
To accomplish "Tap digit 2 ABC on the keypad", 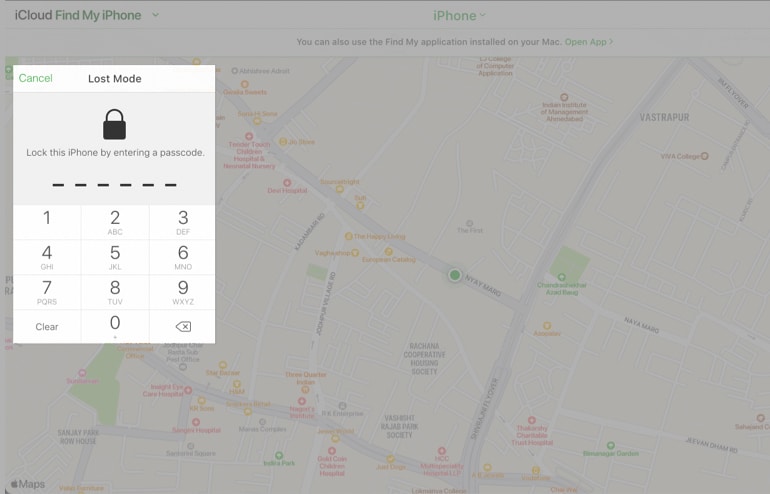I will [x=115, y=222].
